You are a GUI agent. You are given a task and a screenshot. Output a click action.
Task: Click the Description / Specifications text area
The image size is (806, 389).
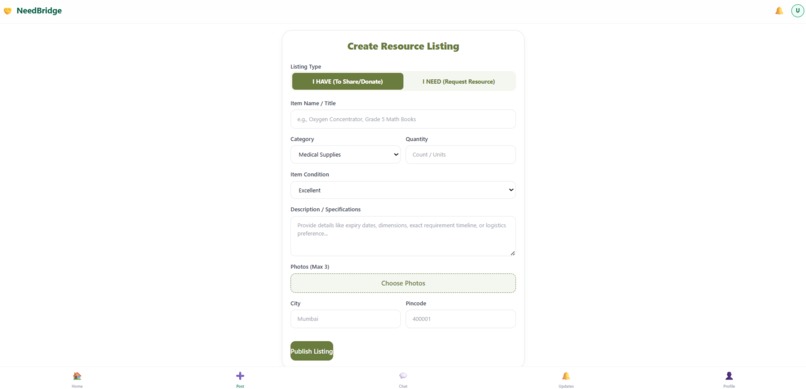point(403,236)
